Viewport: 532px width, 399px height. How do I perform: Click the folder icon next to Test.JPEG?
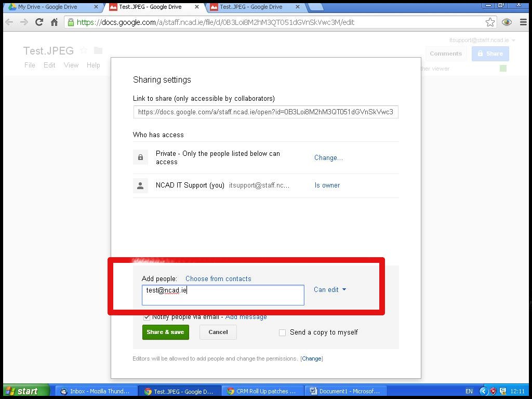coord(98,50)
